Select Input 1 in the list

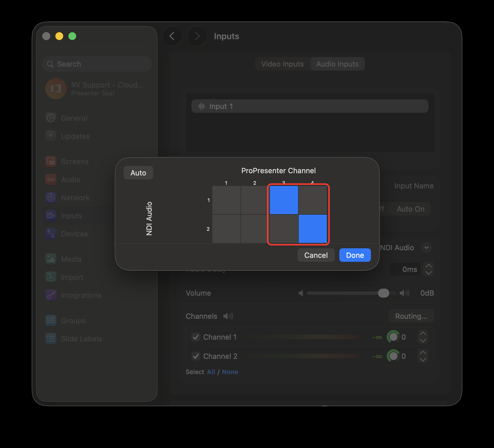(310, 106)
